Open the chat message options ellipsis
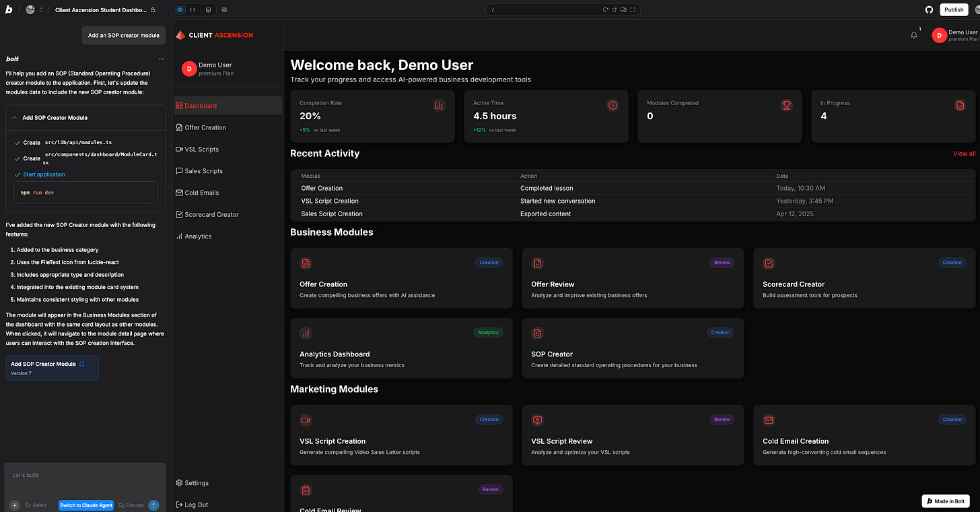 pos(161,59)
